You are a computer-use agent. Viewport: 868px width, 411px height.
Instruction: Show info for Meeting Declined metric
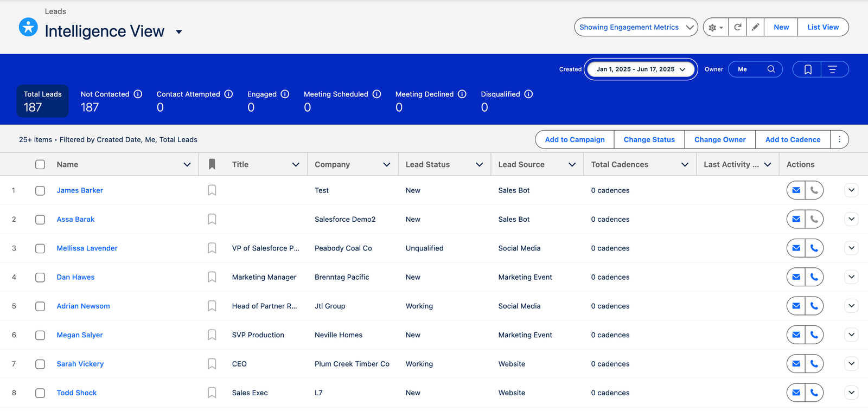tap(462, 94)
